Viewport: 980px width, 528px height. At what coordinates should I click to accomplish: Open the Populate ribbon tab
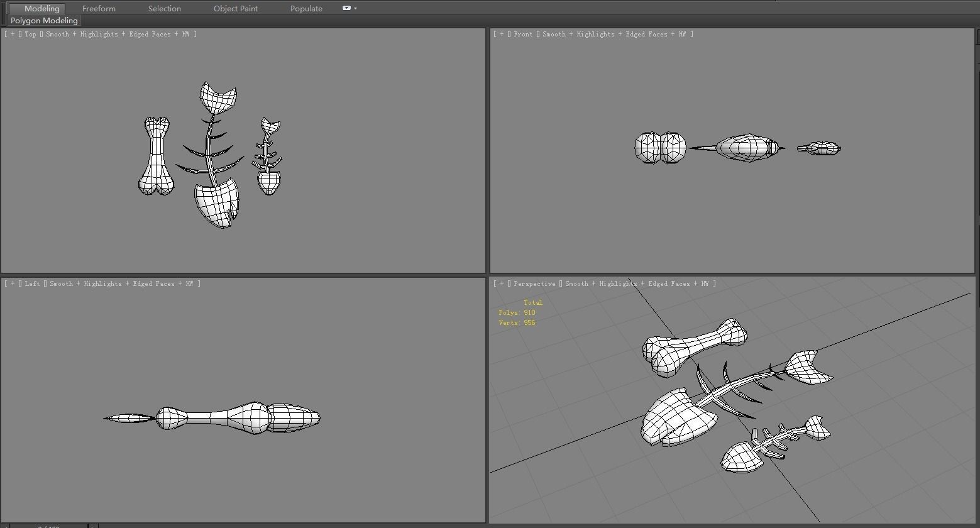click(306, 9)
